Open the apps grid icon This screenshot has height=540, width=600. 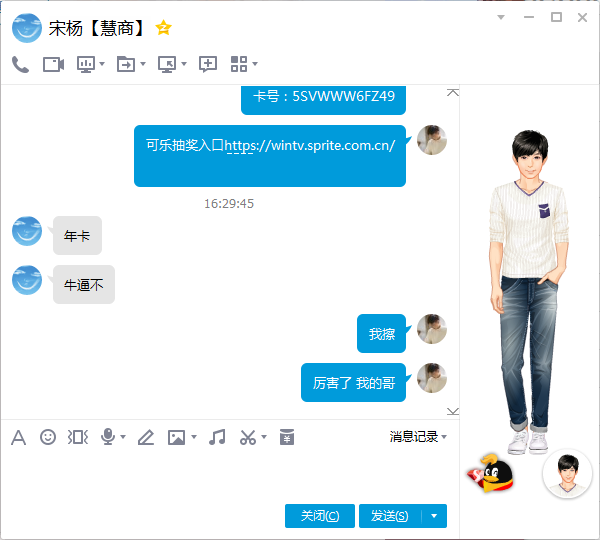[x=239, y=64]
